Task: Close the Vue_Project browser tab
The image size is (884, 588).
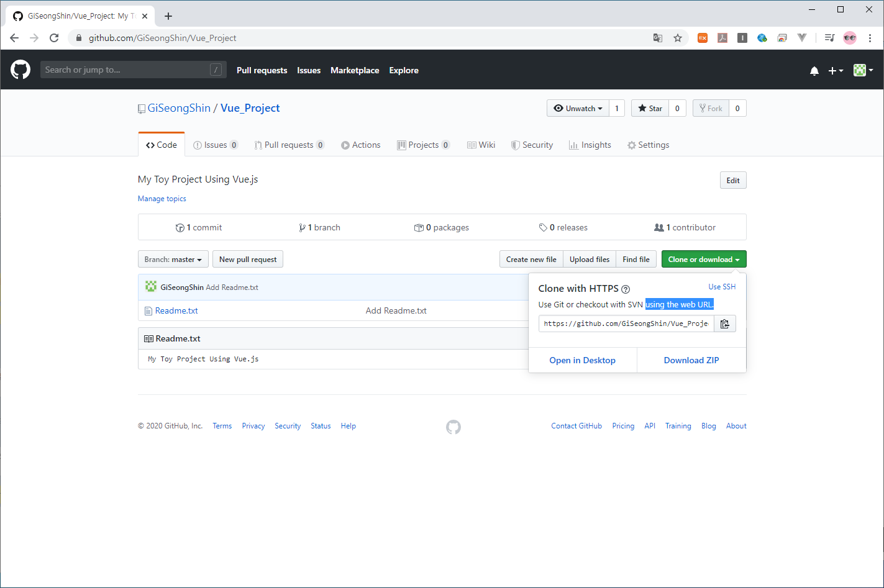Action: pyautogui.click(x=145, y=16)
